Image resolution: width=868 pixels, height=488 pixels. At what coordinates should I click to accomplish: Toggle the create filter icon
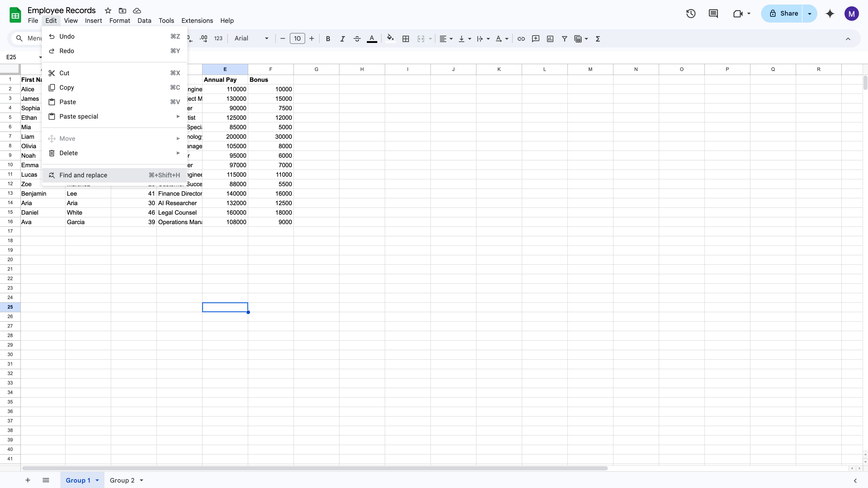[564, 39]
